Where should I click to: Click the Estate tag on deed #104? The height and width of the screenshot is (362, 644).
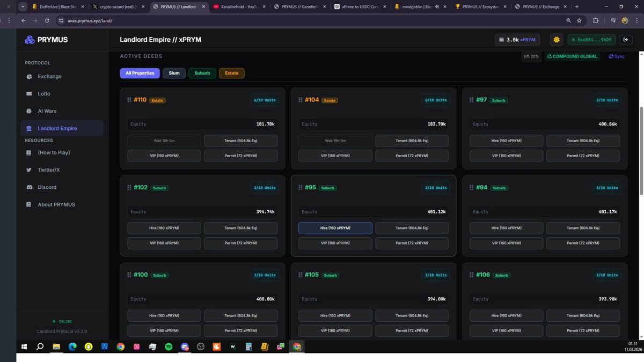click(330, 100)
